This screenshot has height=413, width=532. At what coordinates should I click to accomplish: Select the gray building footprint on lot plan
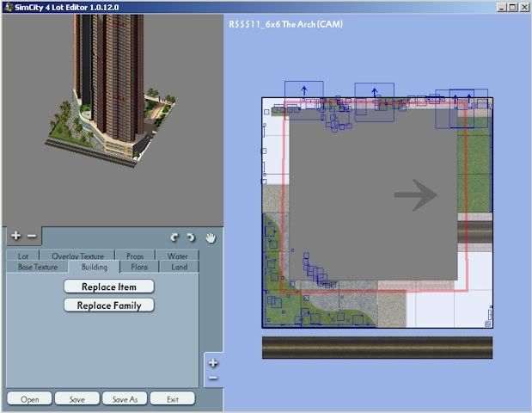372,194
